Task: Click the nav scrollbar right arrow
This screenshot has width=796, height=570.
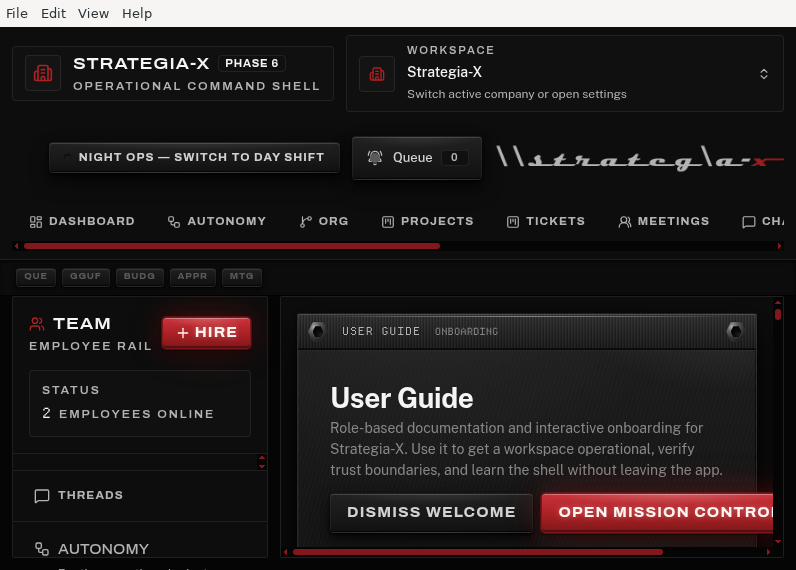Action: pos(779,246)
